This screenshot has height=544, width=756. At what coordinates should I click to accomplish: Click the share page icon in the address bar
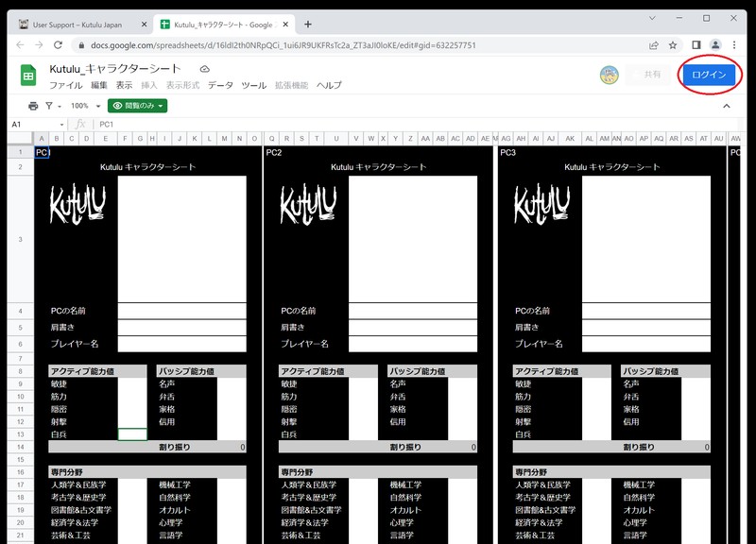(654, 45)
